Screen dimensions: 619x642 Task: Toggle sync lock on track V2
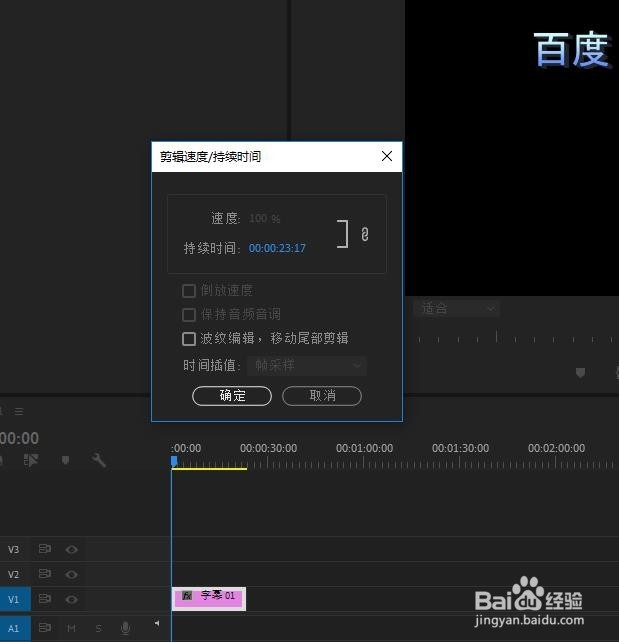45,574
